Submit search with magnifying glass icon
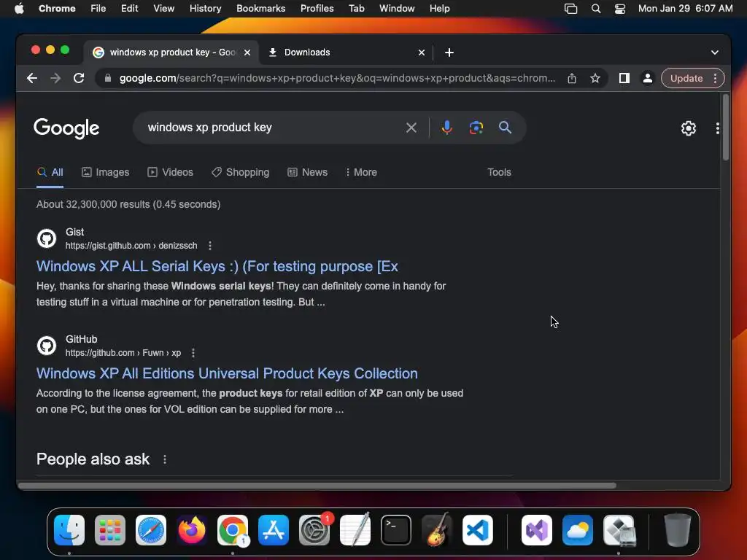 (x=505, y=128)
